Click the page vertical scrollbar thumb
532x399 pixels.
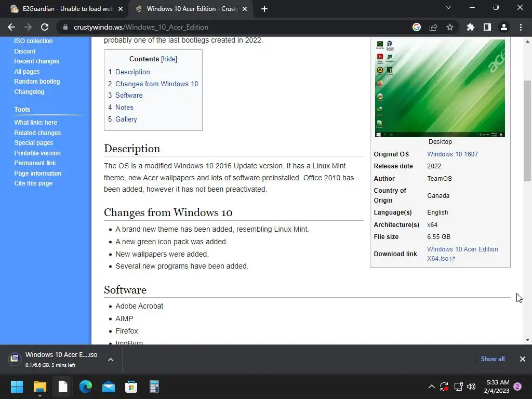528,131
